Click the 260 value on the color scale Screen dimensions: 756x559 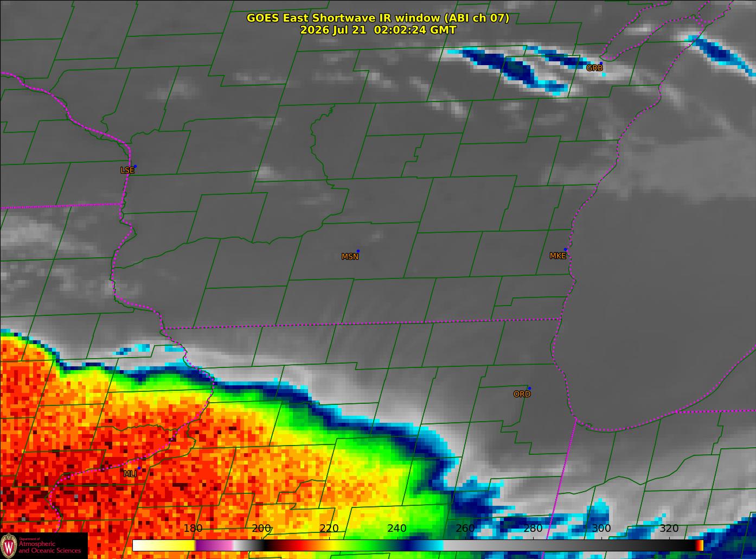coord(465,529)
